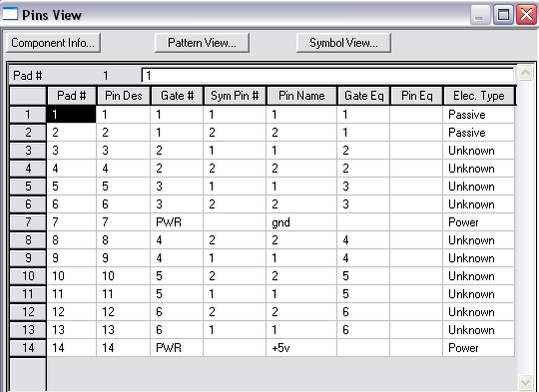Select row header 13
This screenshot has height=392, width=539.
(x=28, y=330)
